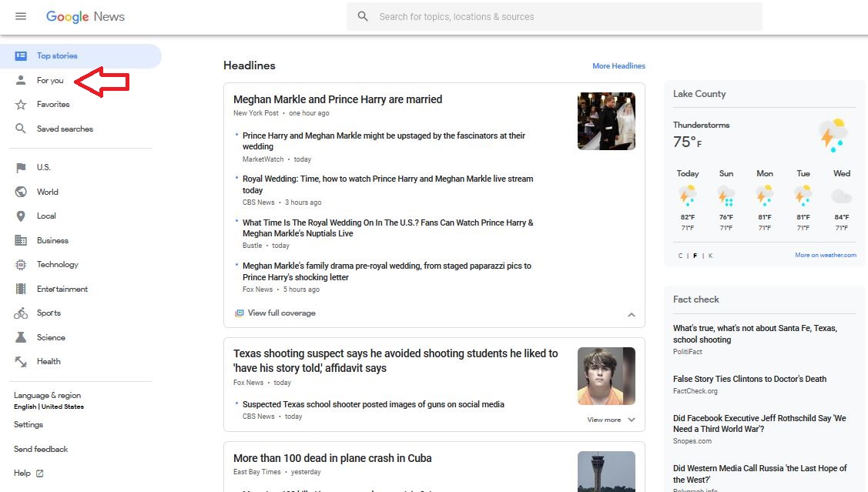
Task: Click the View full coverage icon
Action: tap(239, 313)
